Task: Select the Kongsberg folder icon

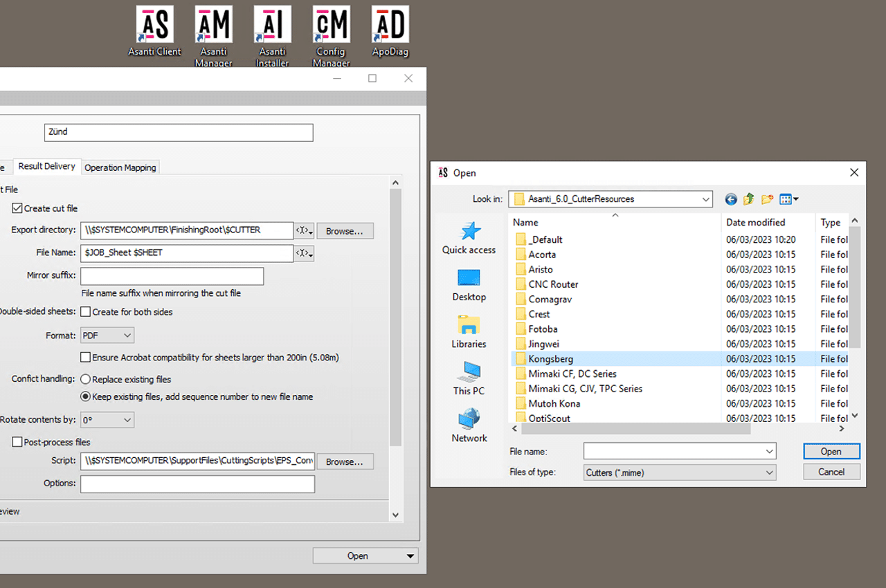Action: 521,358
